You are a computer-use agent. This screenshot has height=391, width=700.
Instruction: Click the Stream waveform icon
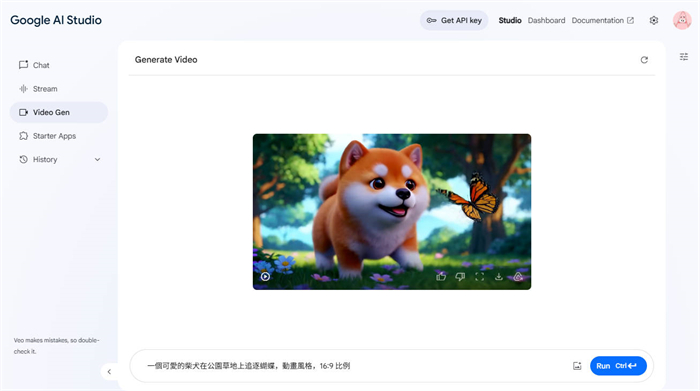click(x=23, y=89)
